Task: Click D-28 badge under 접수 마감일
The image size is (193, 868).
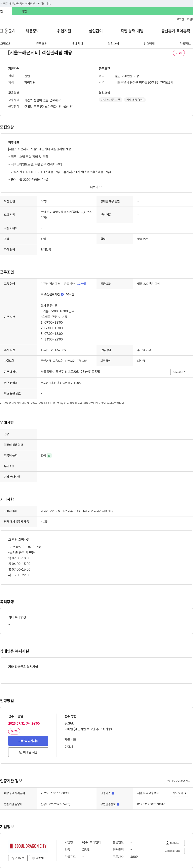Action: [x=14, y=731]
